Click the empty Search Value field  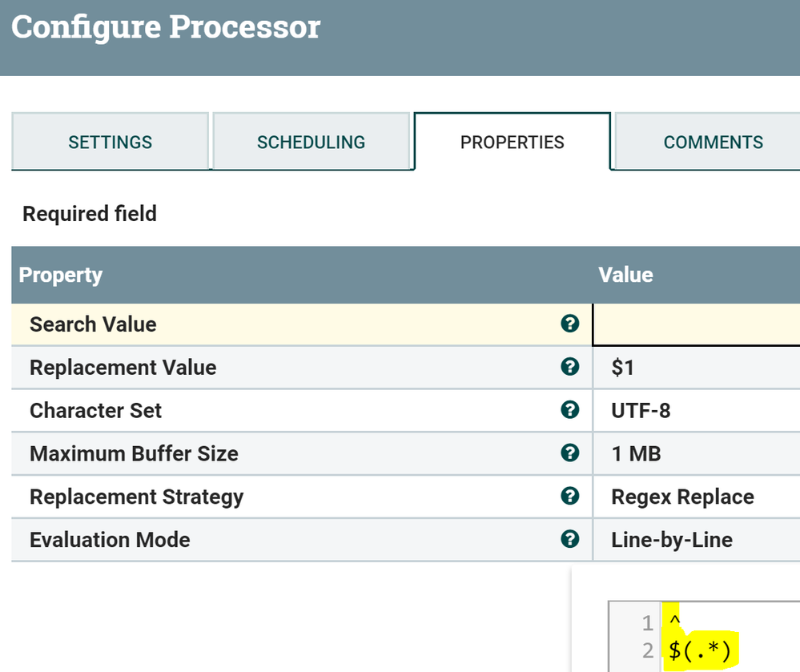pos(695,324)
